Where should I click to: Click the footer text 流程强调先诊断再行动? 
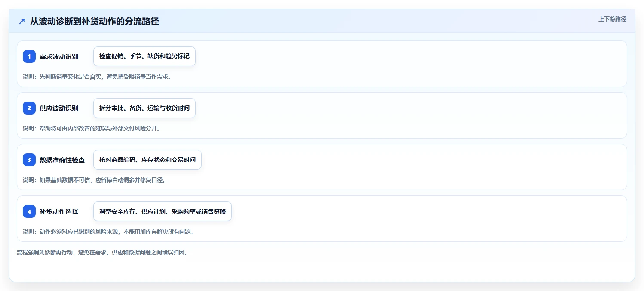tap(45, 252)
